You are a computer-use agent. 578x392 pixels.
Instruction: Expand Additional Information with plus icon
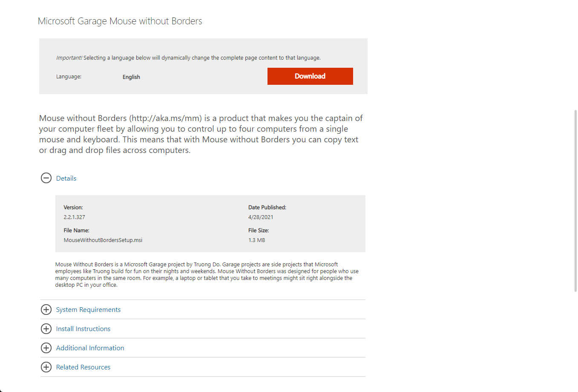coord(46,348)
